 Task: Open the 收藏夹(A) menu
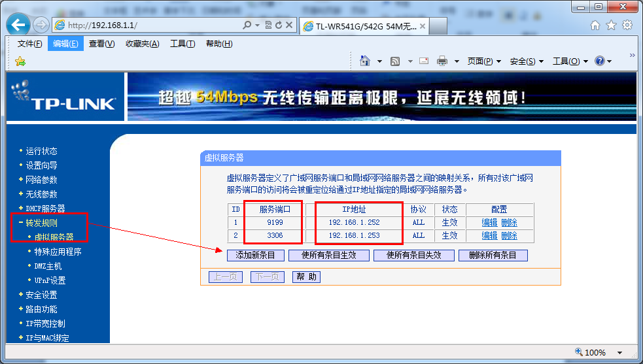[142, 44]
